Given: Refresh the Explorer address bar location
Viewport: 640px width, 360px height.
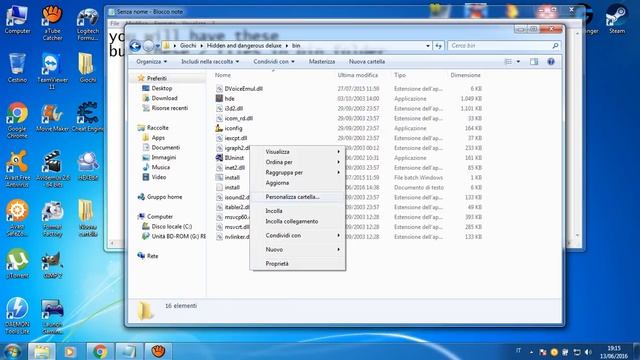Looking at the screenshot, I should click(x=438, y=46).
